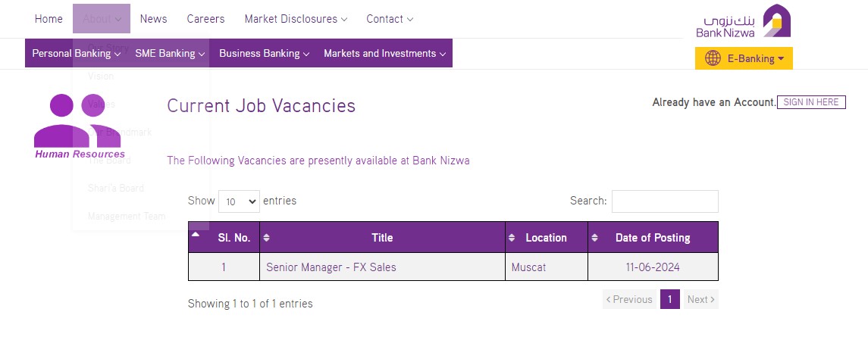The height and width of the screenshot is (362, 868).
Task: Select Shari'a Board in About submenu
Action: pos(116,189)
